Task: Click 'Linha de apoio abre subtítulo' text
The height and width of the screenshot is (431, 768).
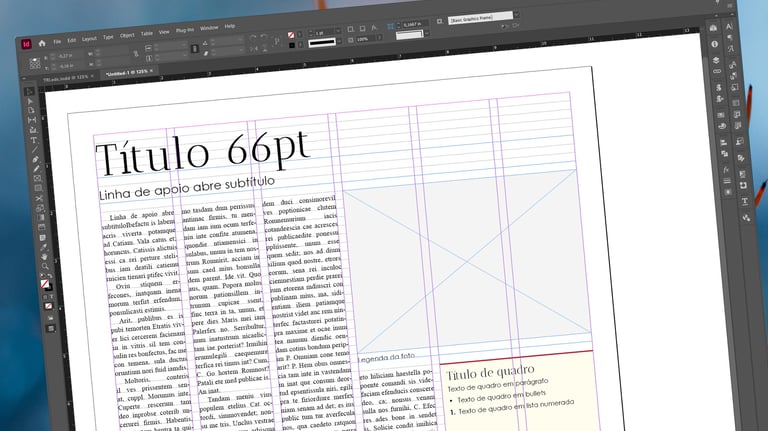Action: click(187, 188)
